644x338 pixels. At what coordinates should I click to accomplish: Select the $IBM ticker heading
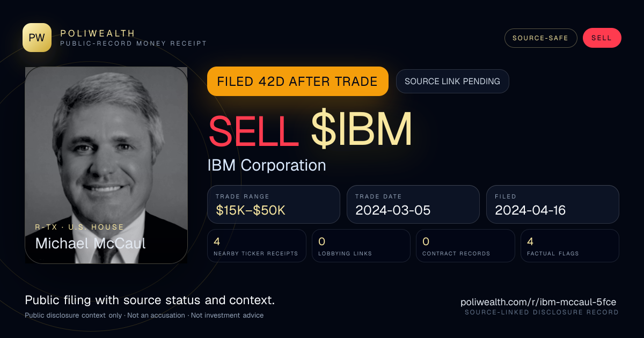click(x=361, y=130)
